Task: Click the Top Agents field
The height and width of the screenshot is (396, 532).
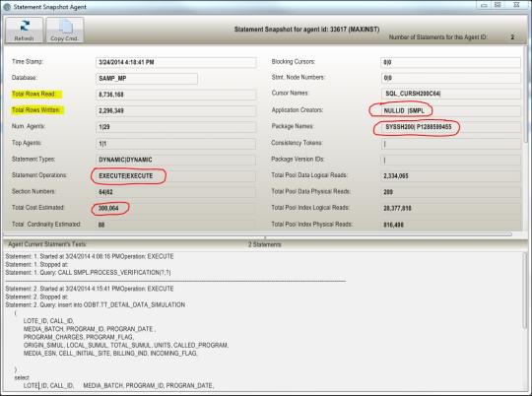Action: coord(175,144)
